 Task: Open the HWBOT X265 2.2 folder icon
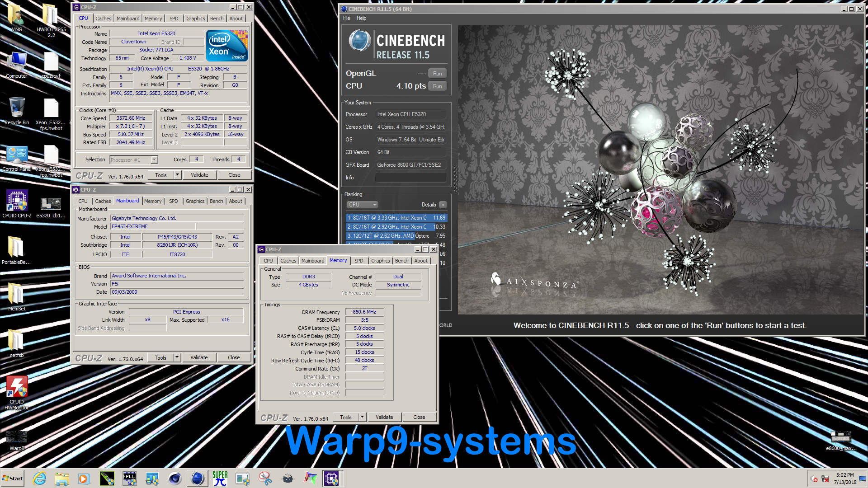(51, 20)
